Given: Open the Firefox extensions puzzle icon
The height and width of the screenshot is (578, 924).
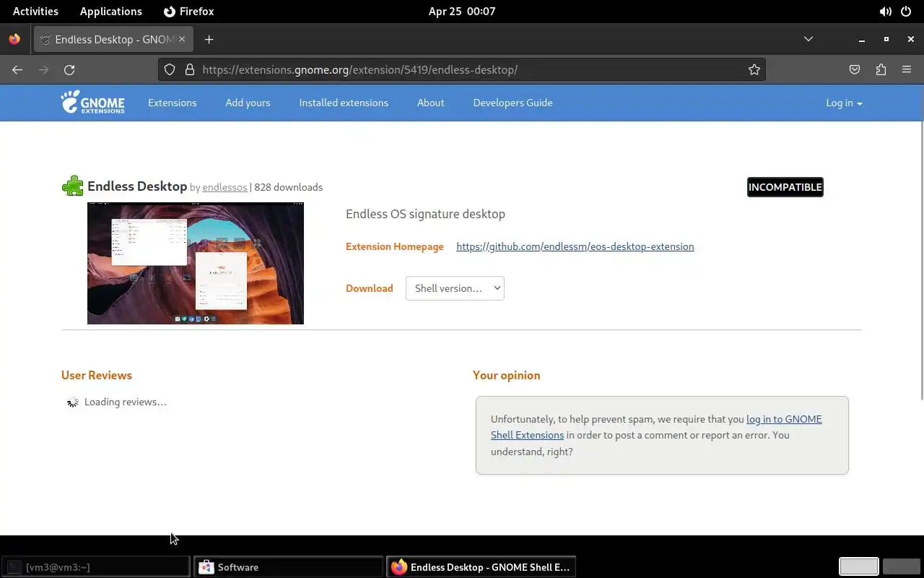Looking at the screenshot, I should [x=881, y=69].
